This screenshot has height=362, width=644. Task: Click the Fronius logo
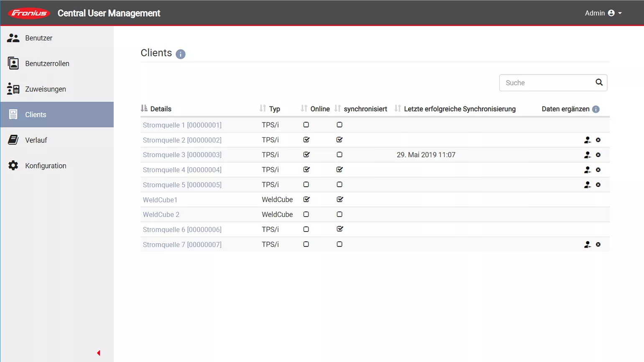tap(29, 13)
